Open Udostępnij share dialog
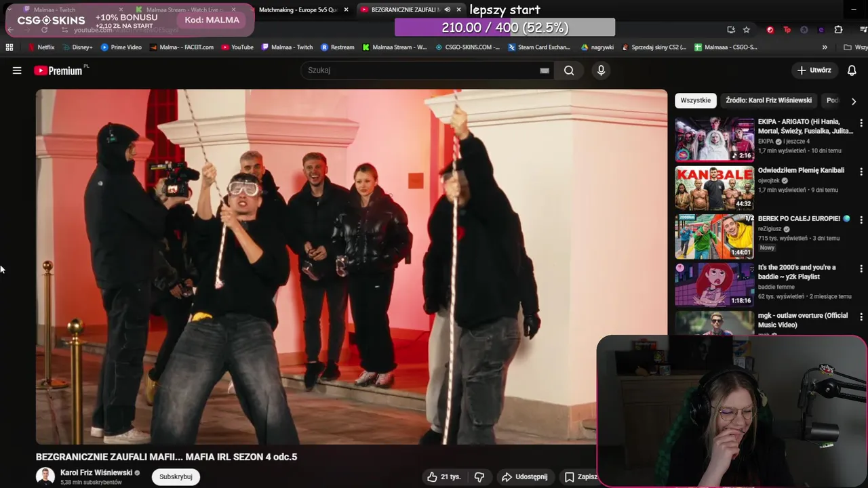868x488 pixels. 524,477
